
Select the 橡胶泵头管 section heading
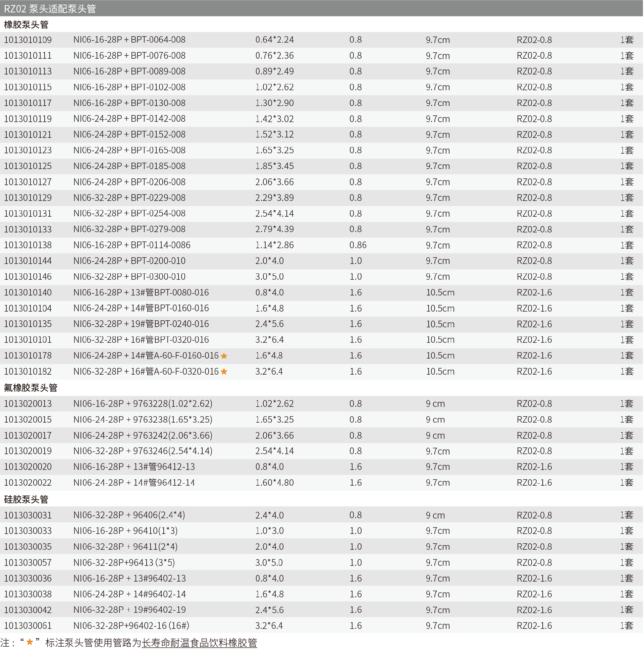point(26,24)
